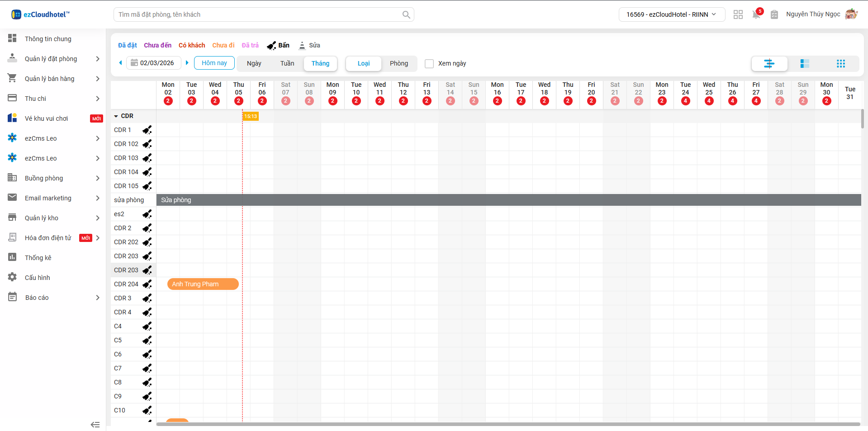Click dirty-room broom icon for CDR 102
This screenshot has width=868, height=431.
click(x=147, y=144)
